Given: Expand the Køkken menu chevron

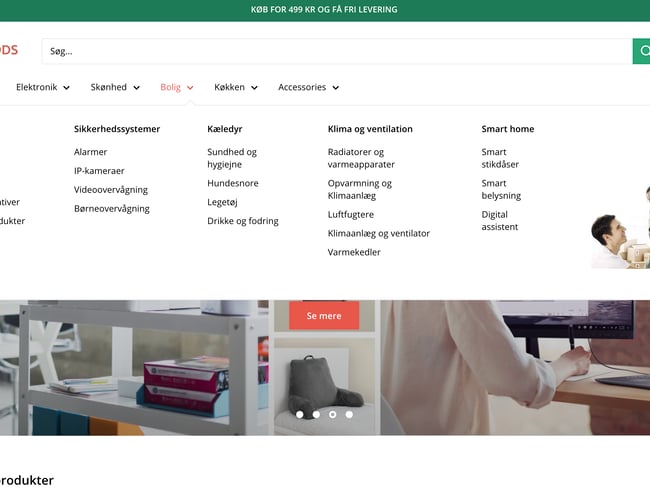Looking at the screenshot, I should coord(255,87).
